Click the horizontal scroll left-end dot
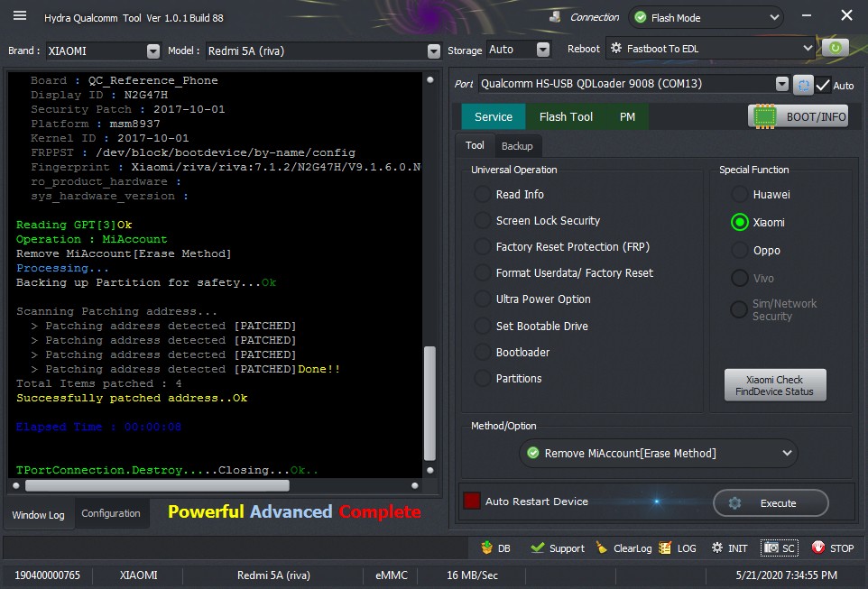The height and width of the screenshot is (589, 868). 16,485
